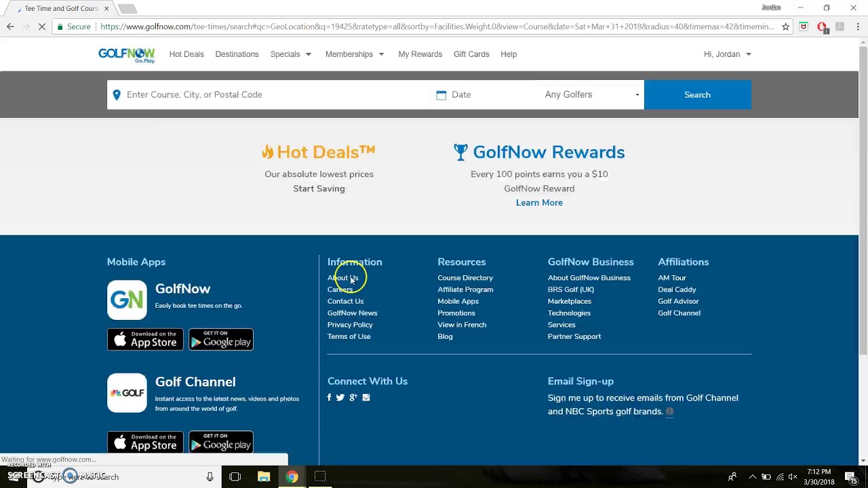
Task: Expand the Memberships dropdown menu
Action: pos(355,54)
